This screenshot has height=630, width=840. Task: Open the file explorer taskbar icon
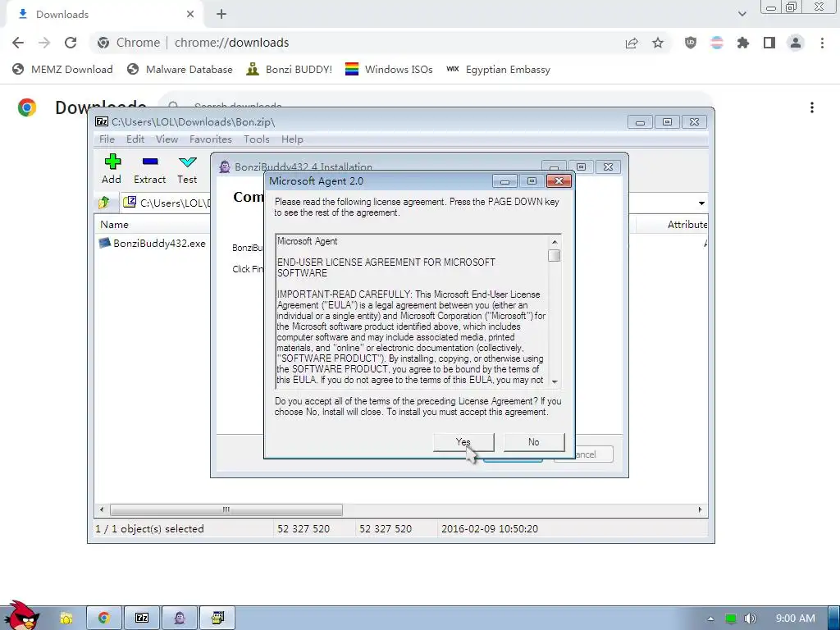(66, 618)
